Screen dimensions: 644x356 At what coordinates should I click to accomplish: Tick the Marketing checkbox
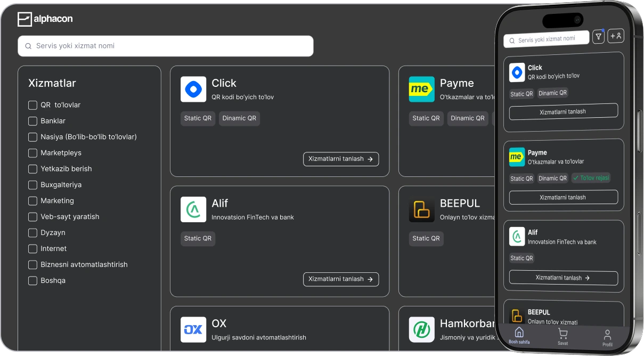pos(32,201)
